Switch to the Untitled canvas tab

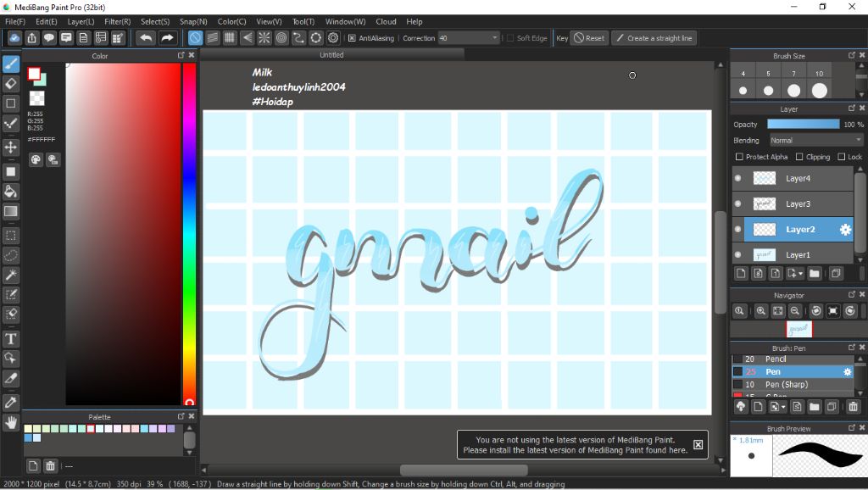click(331, 55)
